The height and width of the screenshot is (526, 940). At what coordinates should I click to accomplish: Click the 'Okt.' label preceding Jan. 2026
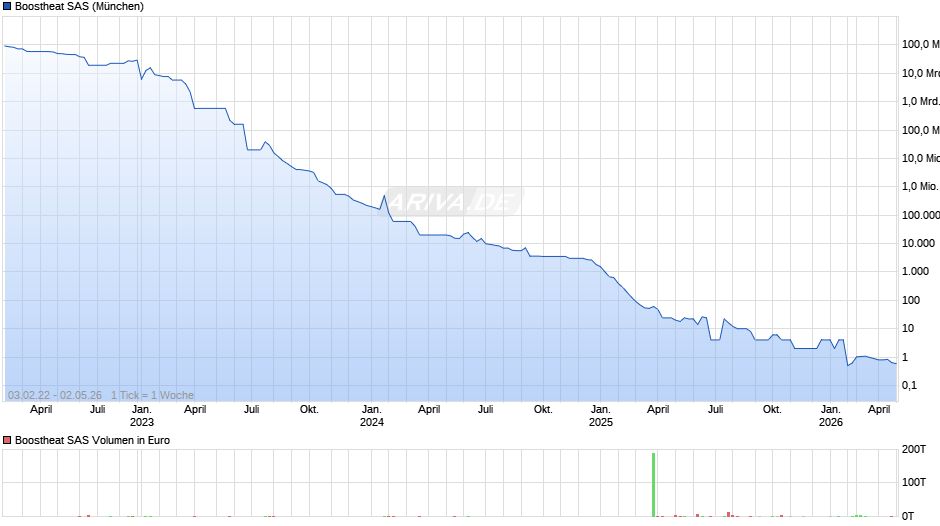[772, 410]
